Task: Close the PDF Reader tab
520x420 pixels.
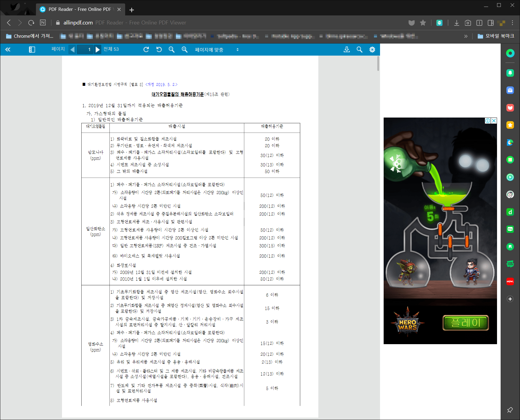Action: [x=119, y=9]
